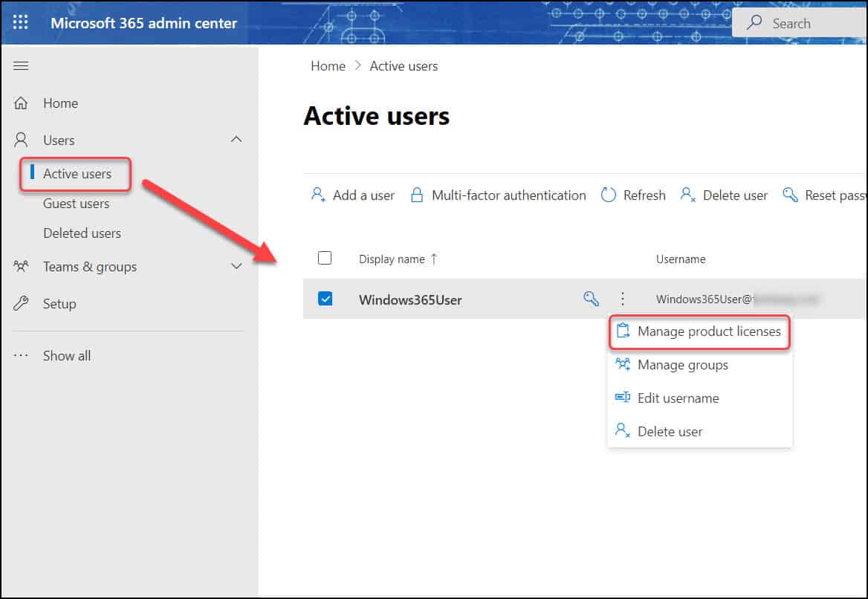Viewport: 868px width, 599px height.
Task: Click the Add a user icon
Action: coord(318,195)
